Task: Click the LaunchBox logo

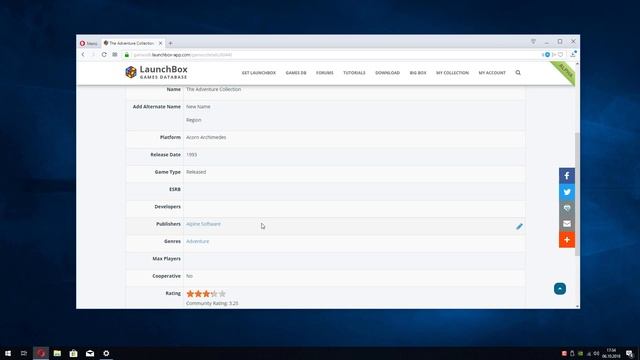Action: pos(156,72)
